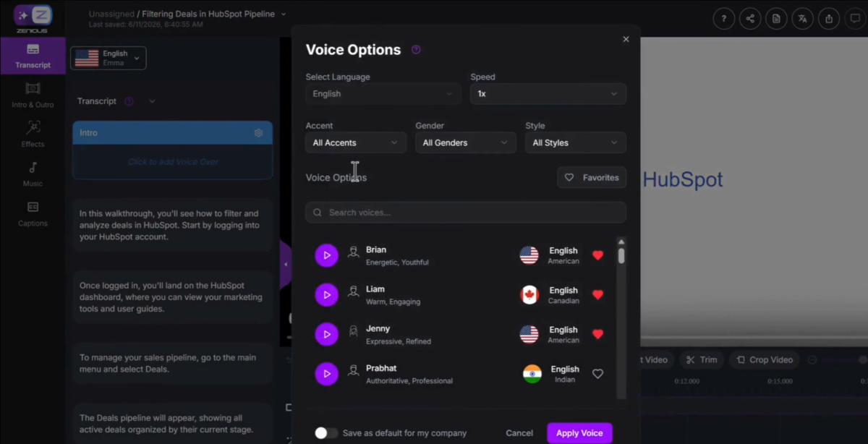Click the top bar help question icon
Image resolution: width=868 pixels, height=444 pixels.
pos(725,19)
